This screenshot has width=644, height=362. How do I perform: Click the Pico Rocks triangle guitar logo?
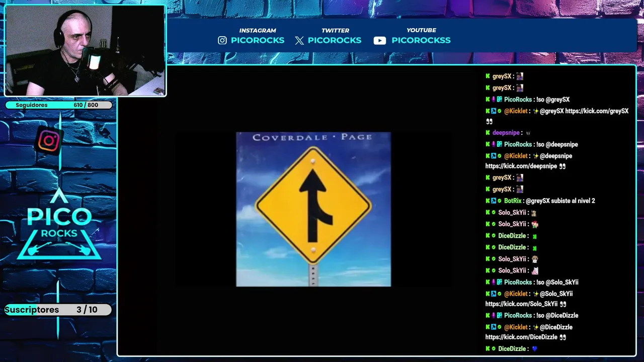click(x=59, y=224)
